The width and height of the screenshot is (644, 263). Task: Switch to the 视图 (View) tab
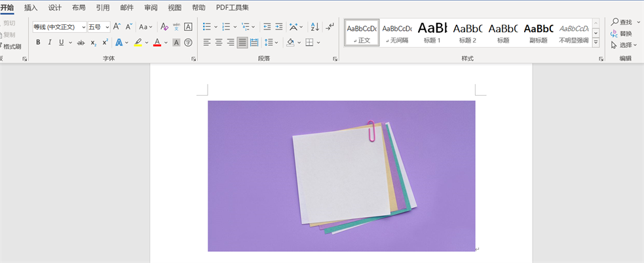(x=174, y=8)
